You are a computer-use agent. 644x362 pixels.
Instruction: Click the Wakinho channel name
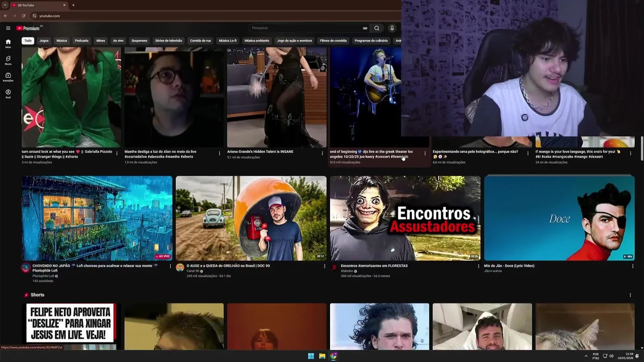347,271
